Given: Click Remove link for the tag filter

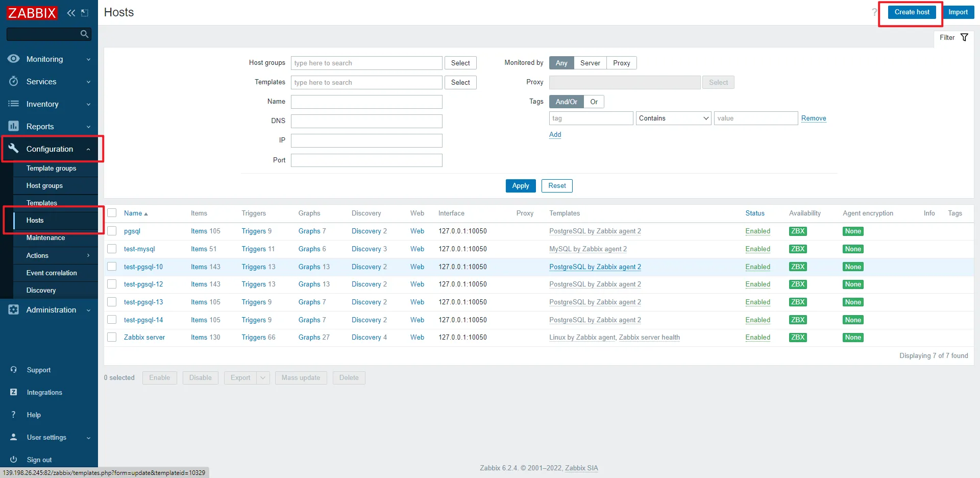Looking at the screenshot, I should tap(814, 118).
